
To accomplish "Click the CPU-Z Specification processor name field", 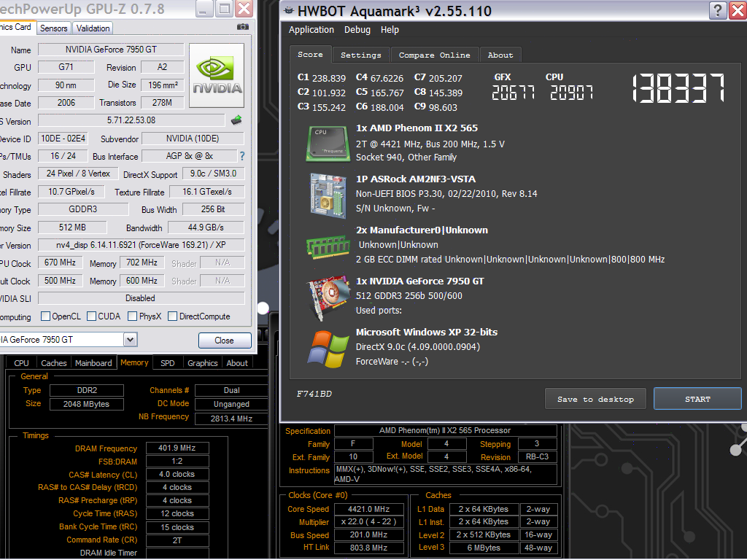I will coord(445,430).
